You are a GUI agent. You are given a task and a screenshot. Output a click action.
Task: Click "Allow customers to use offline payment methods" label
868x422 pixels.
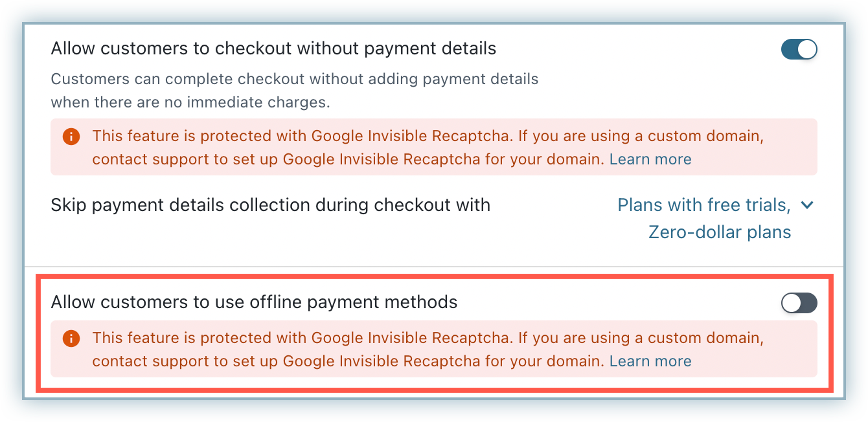pos(254,302)
